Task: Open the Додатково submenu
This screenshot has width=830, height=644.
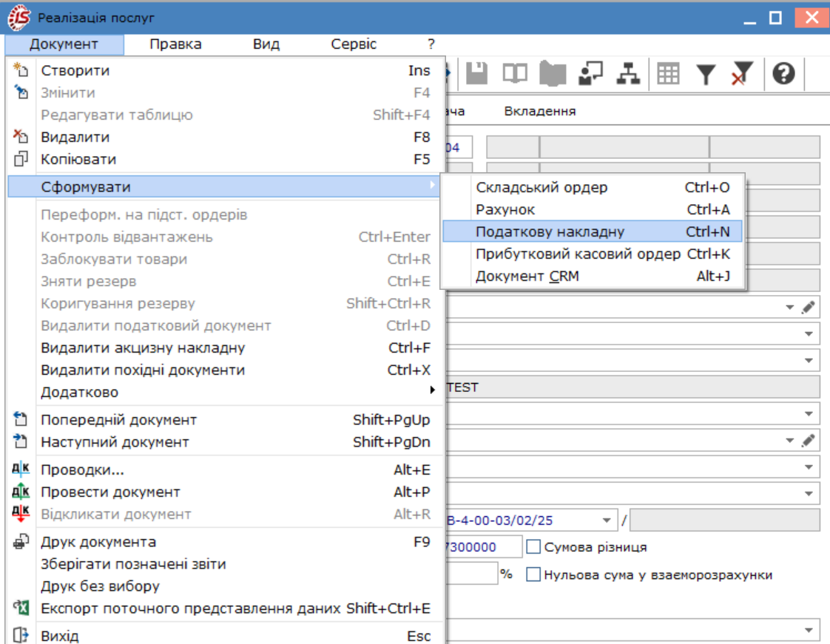Action: (x=224, y=392)
